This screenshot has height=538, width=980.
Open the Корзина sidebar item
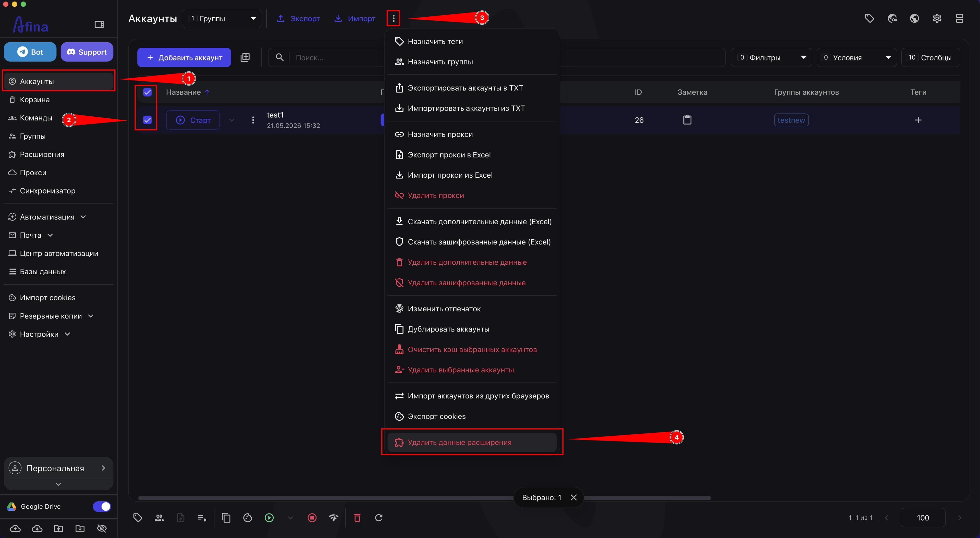pos(59,100)
